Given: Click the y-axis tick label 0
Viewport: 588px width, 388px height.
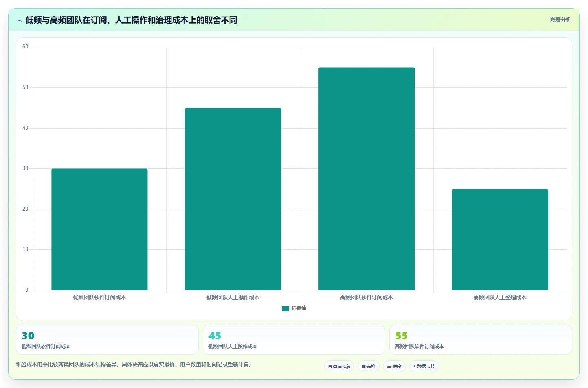Looking at the screenshot, I should coord(27,290).
